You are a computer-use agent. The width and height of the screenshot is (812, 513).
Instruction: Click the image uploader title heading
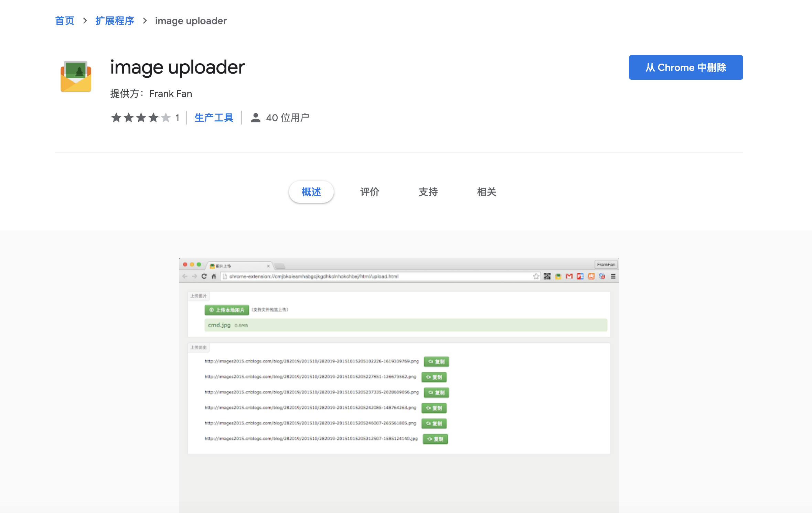click(x=178, y=67)
